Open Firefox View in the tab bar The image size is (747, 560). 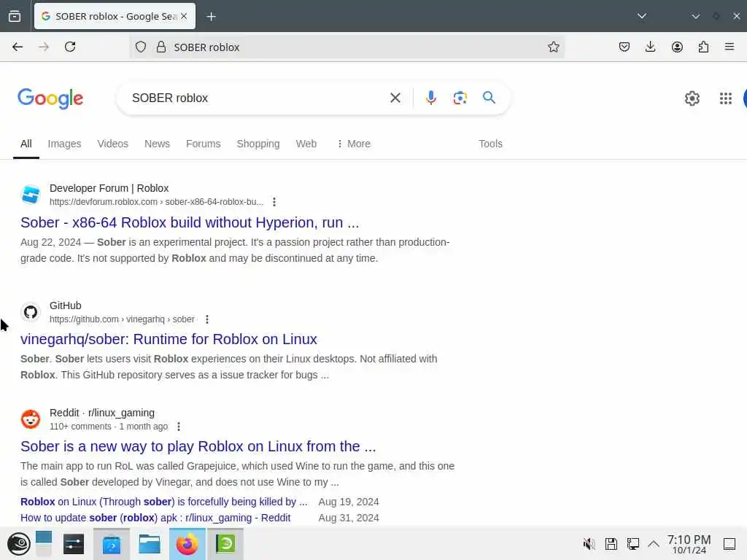click(15, 16)
